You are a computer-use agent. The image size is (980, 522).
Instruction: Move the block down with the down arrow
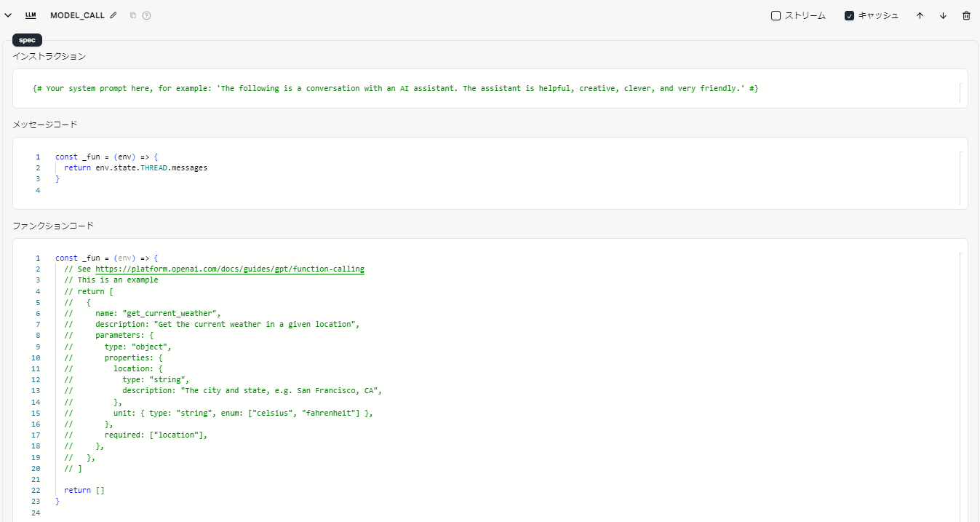(x=943, y=15)
